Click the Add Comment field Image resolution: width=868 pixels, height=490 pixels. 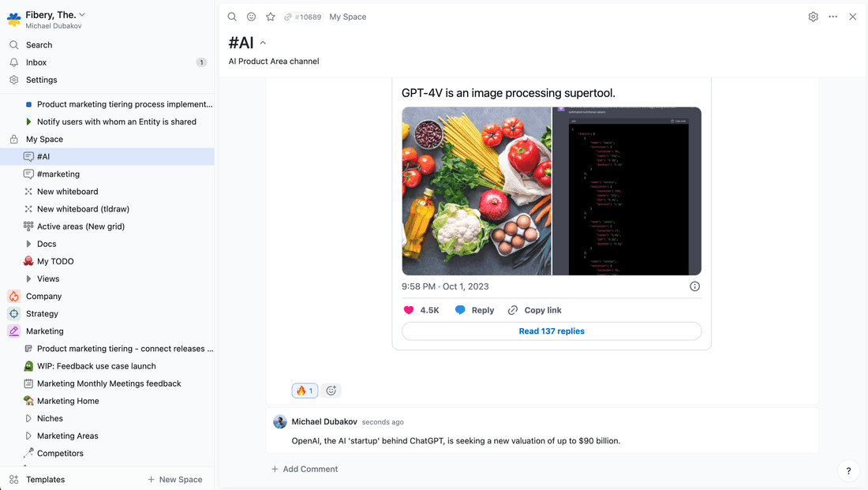[x=310, y=469]
